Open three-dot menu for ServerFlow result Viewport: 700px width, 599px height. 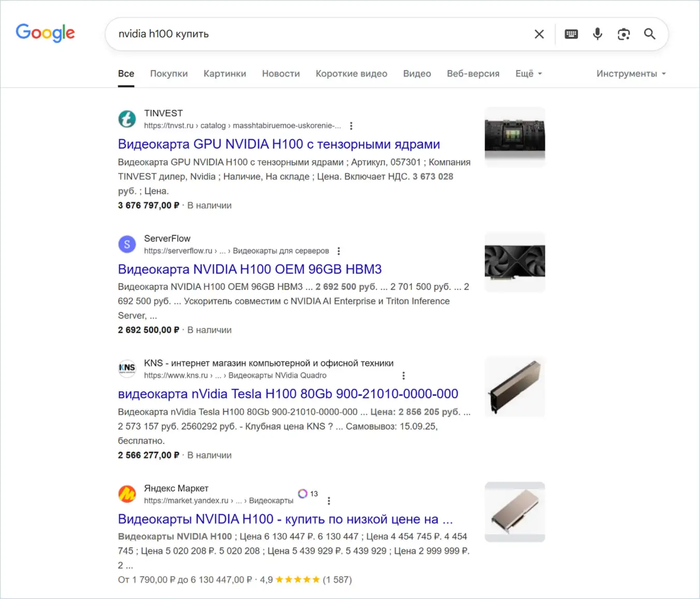pos(339,251)
